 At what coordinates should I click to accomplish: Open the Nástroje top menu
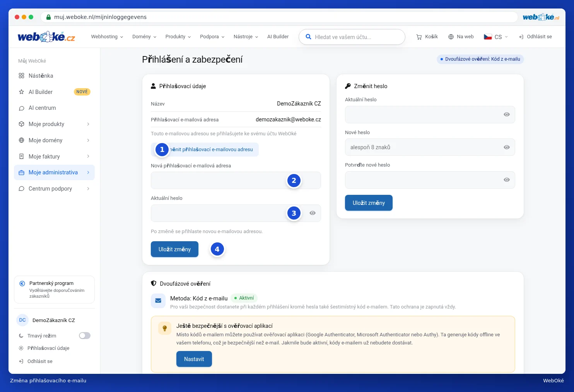coord(246,37)
